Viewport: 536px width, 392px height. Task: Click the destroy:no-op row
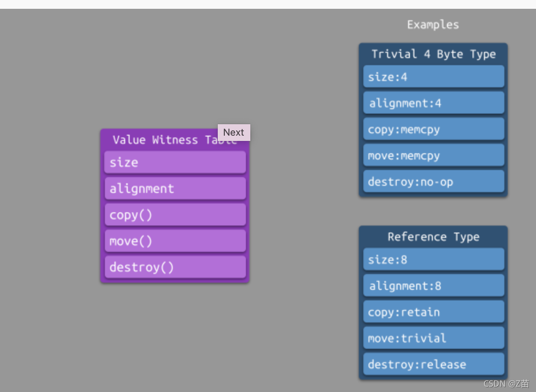point(434,181)
